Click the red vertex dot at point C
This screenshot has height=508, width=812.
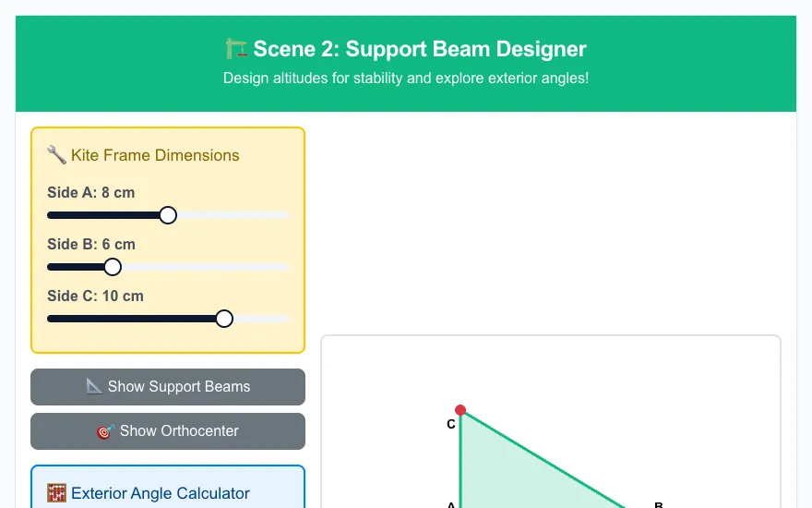coord(460,410)
